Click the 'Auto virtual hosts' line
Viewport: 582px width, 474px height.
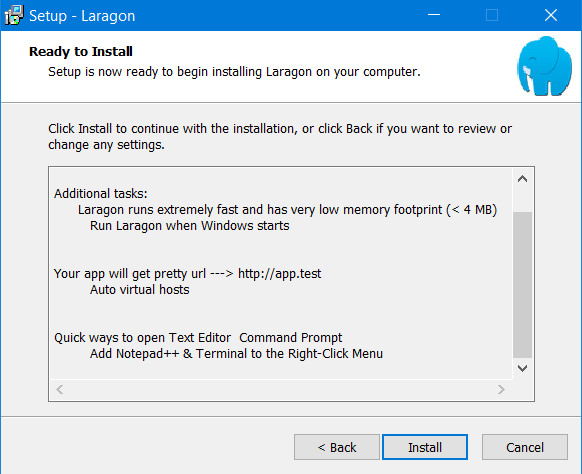[x=140, y=290]
